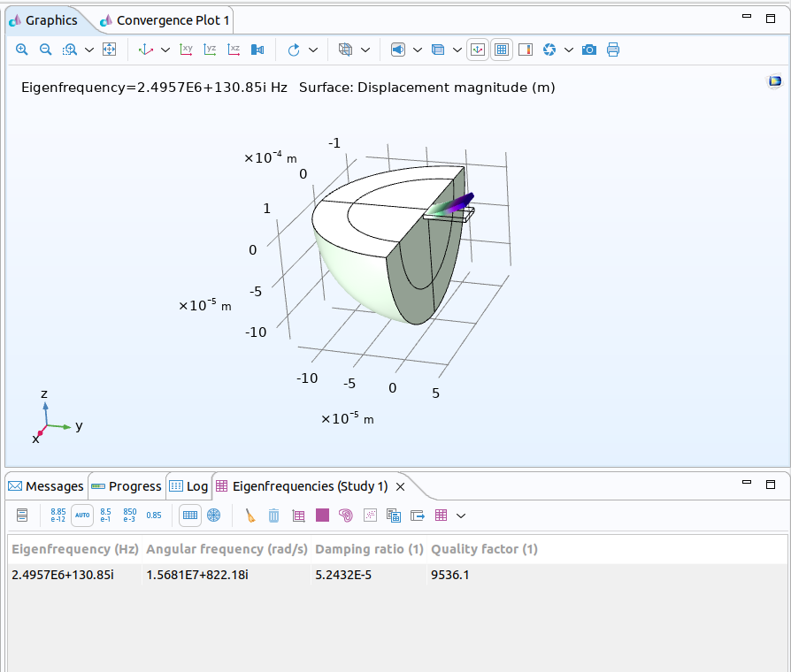
Task: Click the Zoom Extents icon
Action: point(110,50)
